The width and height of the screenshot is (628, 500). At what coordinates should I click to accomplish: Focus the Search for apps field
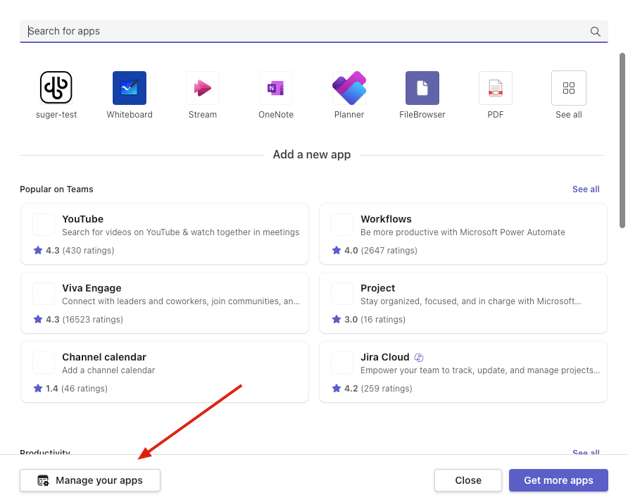(314, 31)
